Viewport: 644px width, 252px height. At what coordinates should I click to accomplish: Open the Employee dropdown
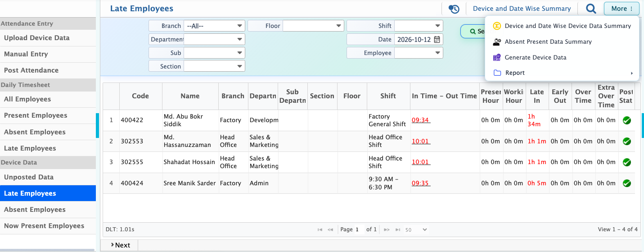click(419, 53)
